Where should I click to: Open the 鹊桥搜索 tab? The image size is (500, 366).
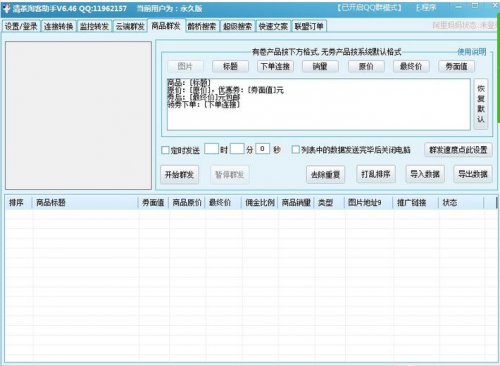202,26
